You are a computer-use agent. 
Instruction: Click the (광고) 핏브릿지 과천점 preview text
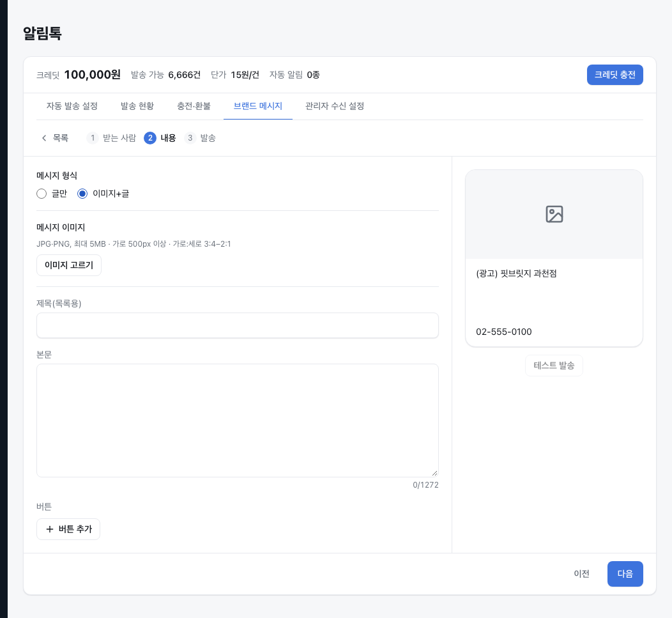[516, 273]
